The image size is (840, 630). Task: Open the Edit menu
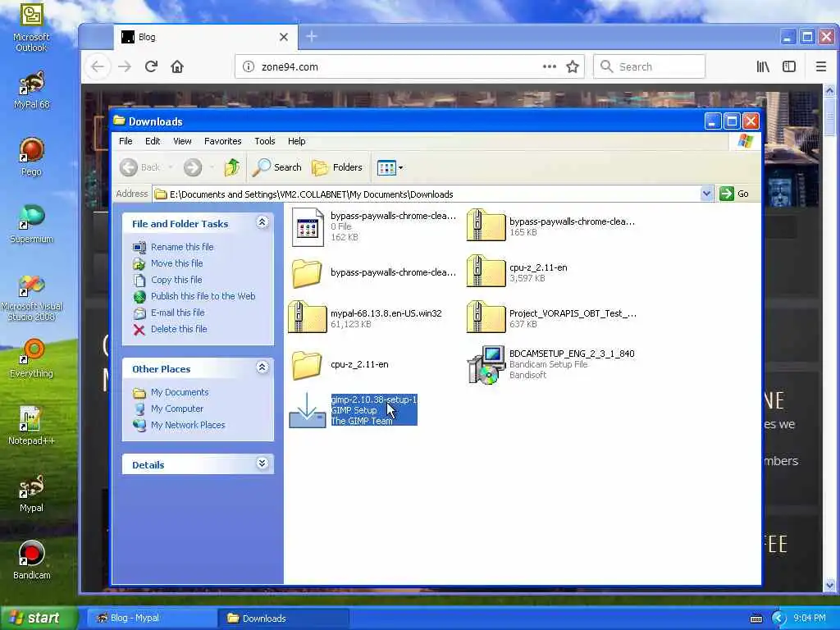[153, 141]
